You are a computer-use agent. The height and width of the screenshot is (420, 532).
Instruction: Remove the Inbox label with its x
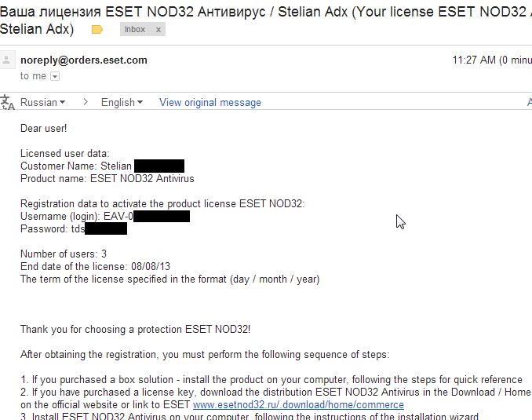(x=159, y=30)
